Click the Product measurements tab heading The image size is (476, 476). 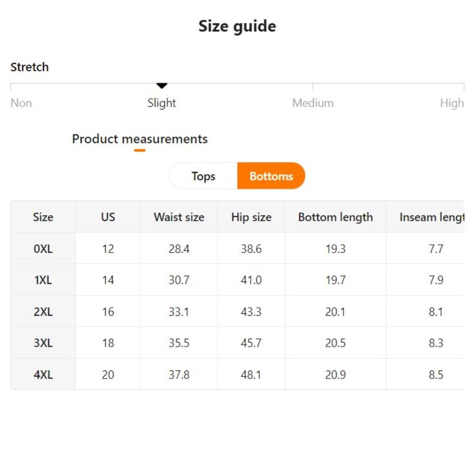tap(140, 139)
